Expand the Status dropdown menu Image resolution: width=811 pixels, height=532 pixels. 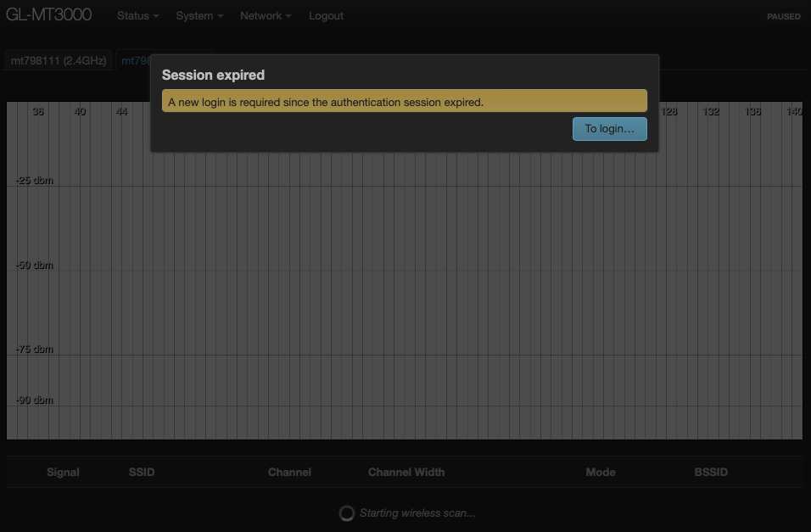[x=137, y=16]
